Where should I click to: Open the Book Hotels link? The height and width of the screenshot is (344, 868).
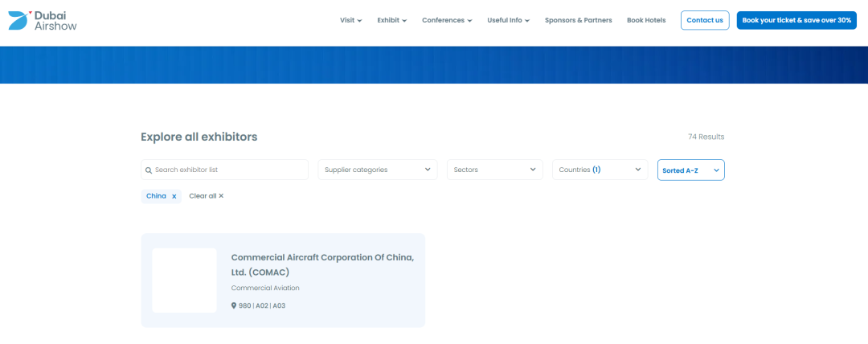click(x=646, y=21)
